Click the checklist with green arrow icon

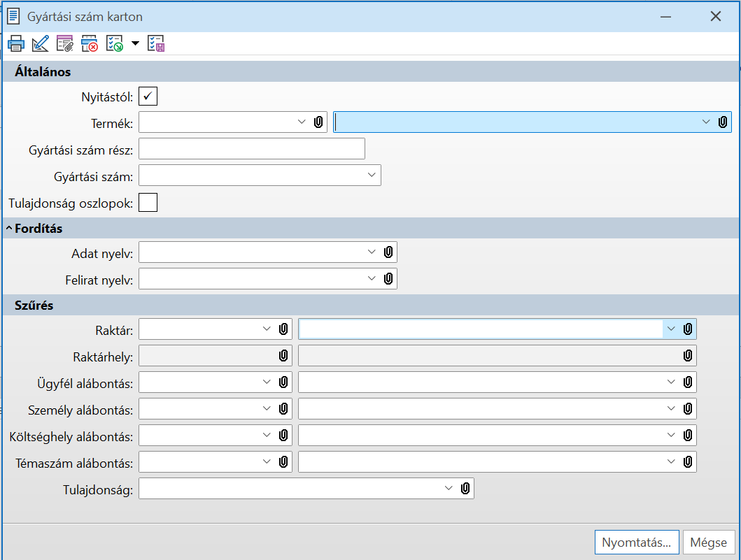pyautogui.click(x=114, y=44)
